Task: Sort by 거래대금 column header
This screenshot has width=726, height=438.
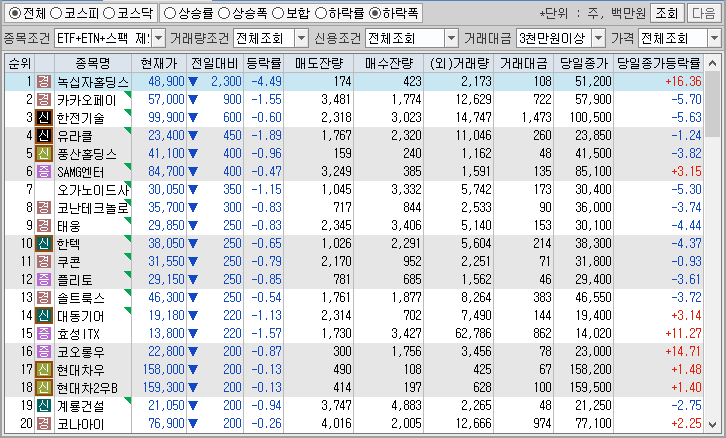Action: pyautogui.click(x=524, y=63)
